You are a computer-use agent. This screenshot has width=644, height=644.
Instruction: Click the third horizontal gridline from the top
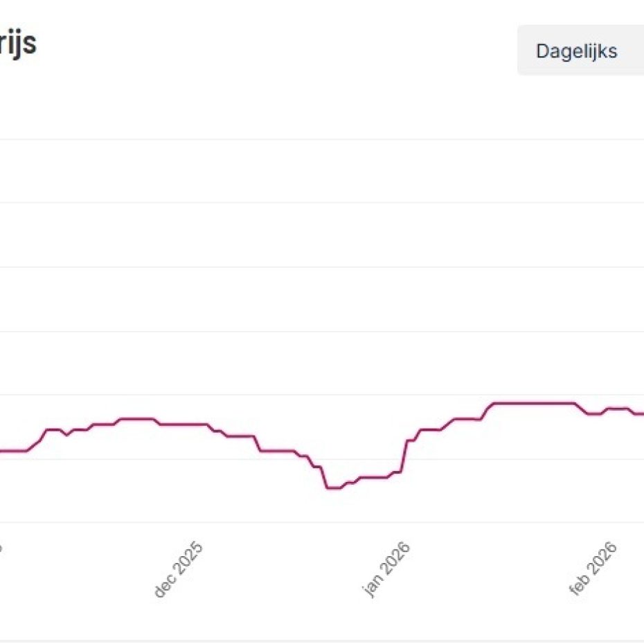click(x=322, y=267)
